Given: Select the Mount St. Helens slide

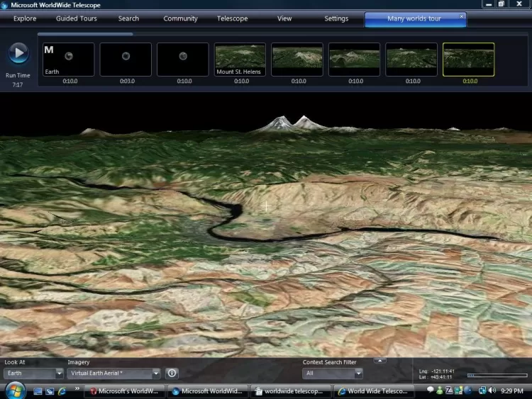Looking at the screenshot, I should pyautogui.click(x=240, y=60).
